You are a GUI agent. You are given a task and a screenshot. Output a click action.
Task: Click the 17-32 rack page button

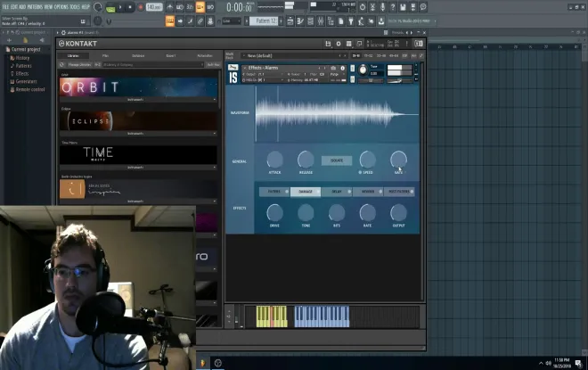pyautogui.click(x=368, y=55)
